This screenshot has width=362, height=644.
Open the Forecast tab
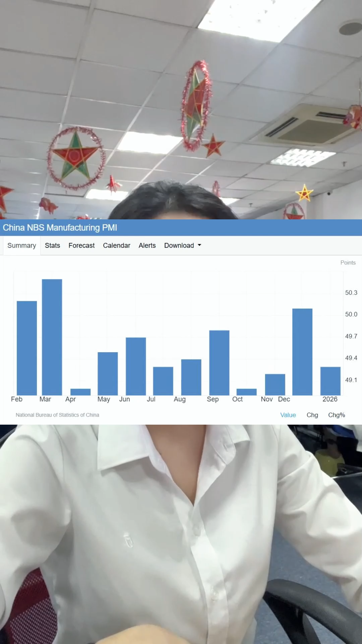[81, 246]
